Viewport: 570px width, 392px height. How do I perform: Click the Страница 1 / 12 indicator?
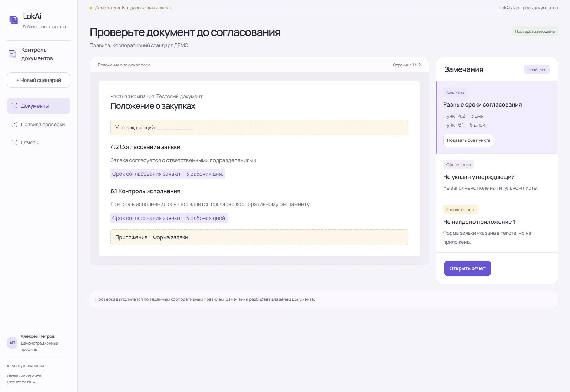407,65
